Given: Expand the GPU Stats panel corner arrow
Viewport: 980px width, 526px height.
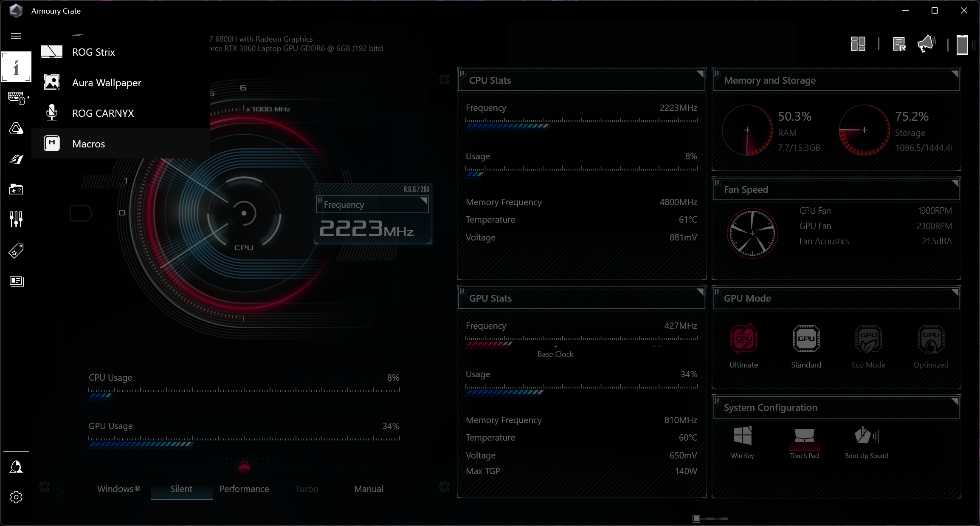Looking at the screenshot, I should click(x=700, y=292).
